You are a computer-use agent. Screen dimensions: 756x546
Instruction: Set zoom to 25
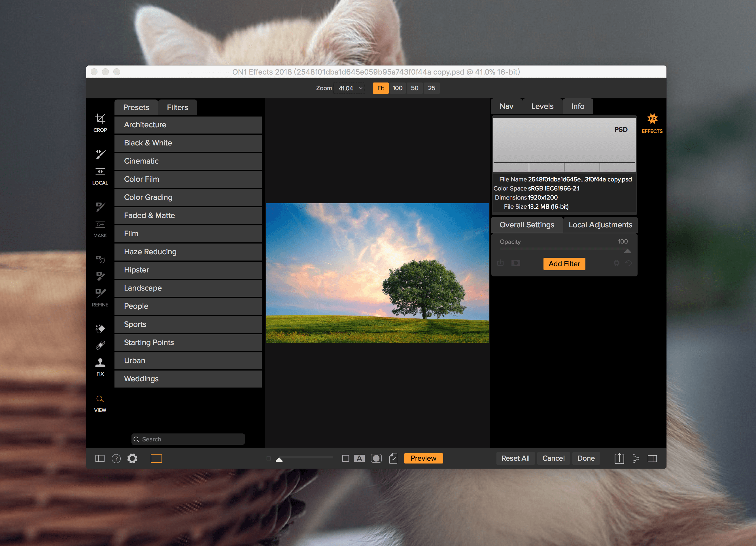pos(432,88)
